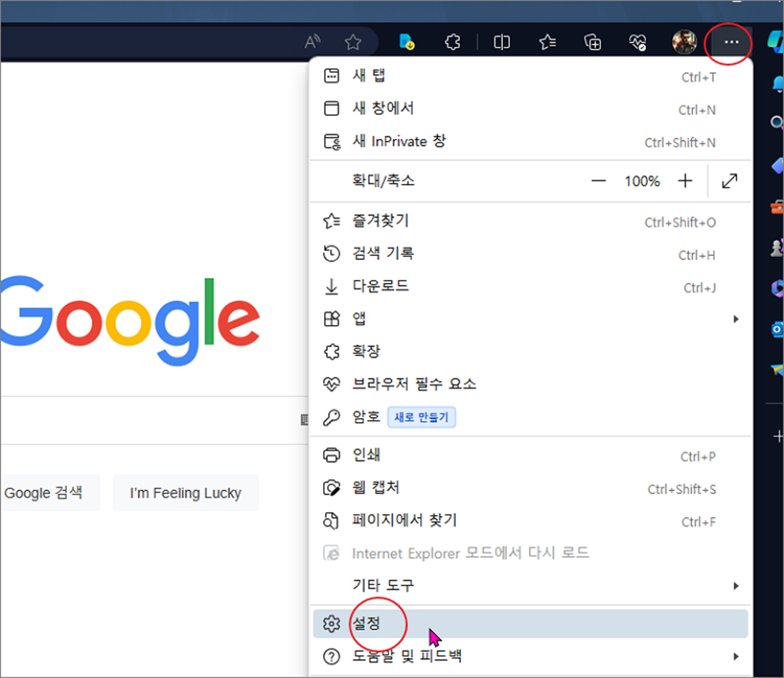The width and height of the screenshot is (784, 678).
Task: Open Browser essentials heart icon in toolbar
Action: [638, 42]
